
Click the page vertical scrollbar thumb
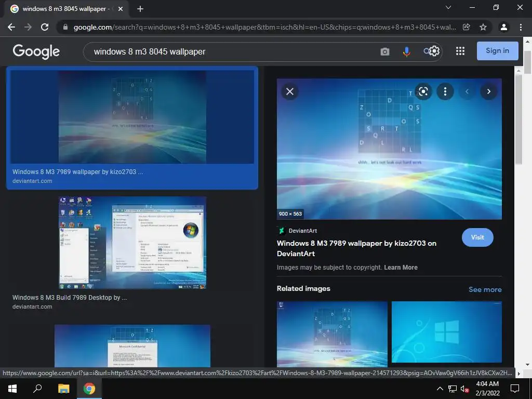pos(528,62)
